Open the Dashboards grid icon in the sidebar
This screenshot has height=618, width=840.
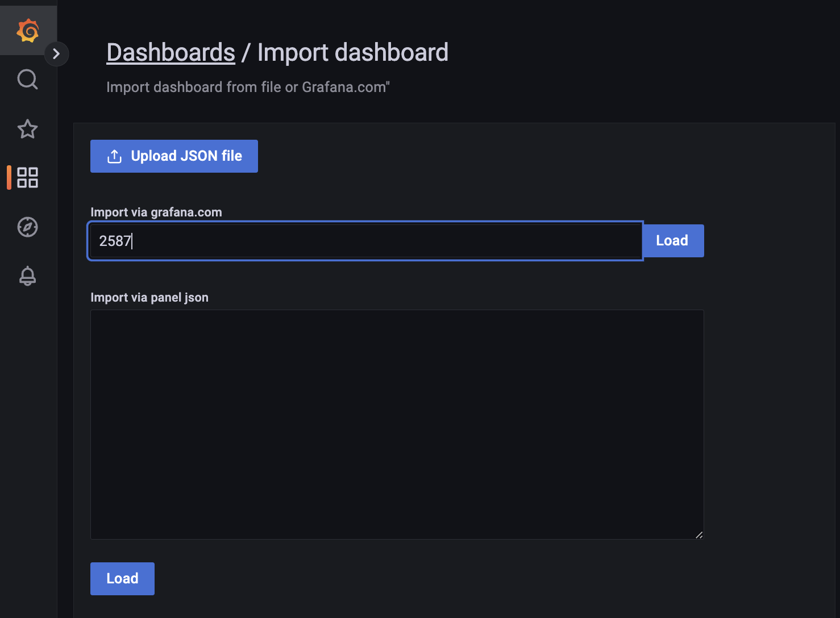pyautogui.click(x=27, y=178)
